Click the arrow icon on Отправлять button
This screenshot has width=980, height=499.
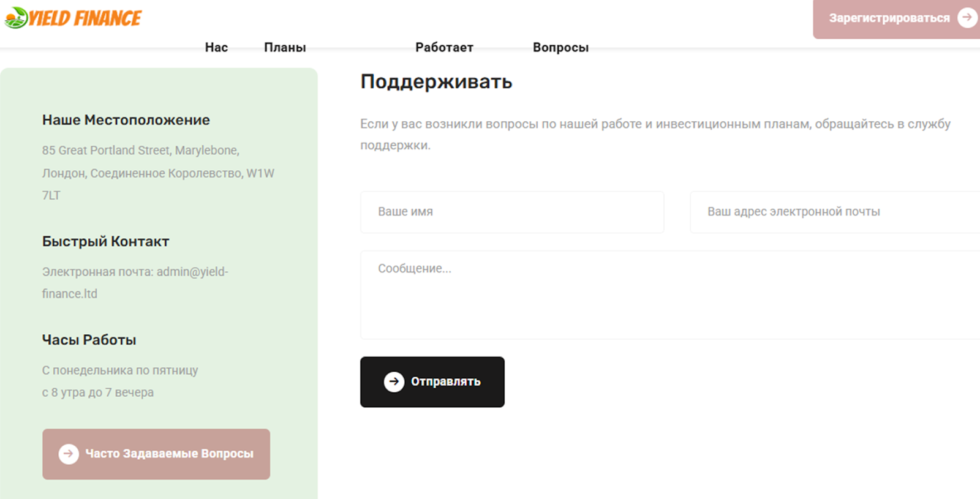(x=394, y=382)
